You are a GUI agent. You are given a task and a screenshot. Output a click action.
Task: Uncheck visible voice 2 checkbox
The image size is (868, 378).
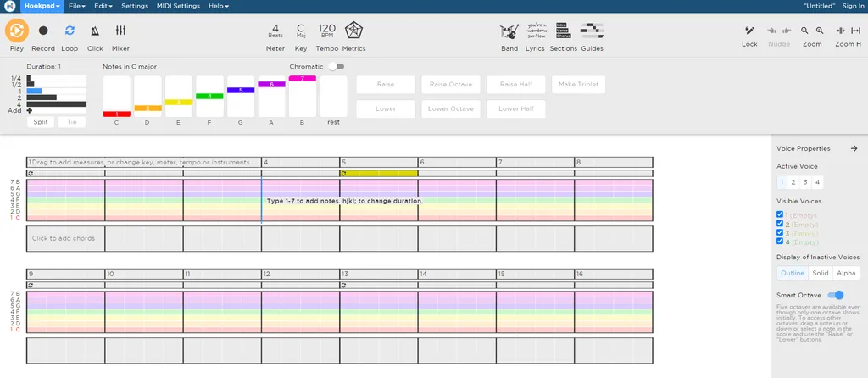click(x=781, y=224)
